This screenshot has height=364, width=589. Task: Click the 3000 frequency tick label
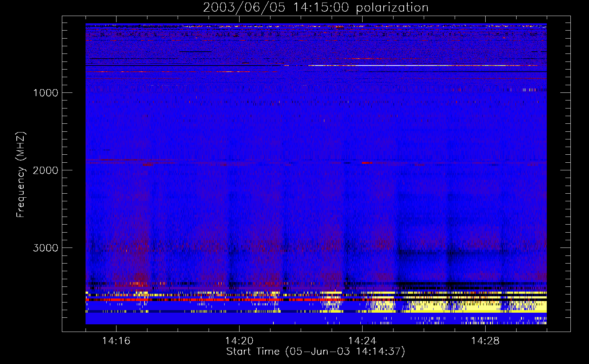coord(46,248)
